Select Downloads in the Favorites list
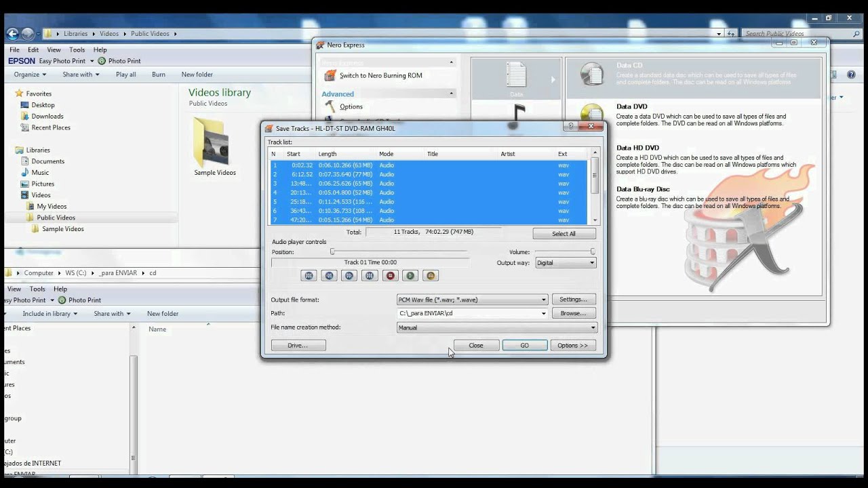This screenshot has width=868, height=488. [47, 117]
